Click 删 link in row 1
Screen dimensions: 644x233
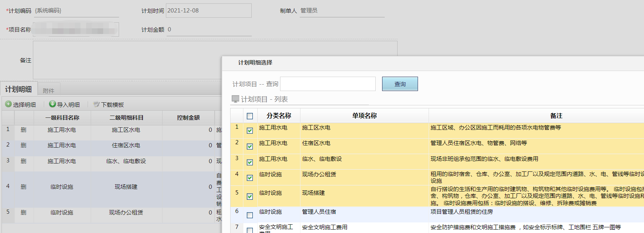click(x=23, y=130)
